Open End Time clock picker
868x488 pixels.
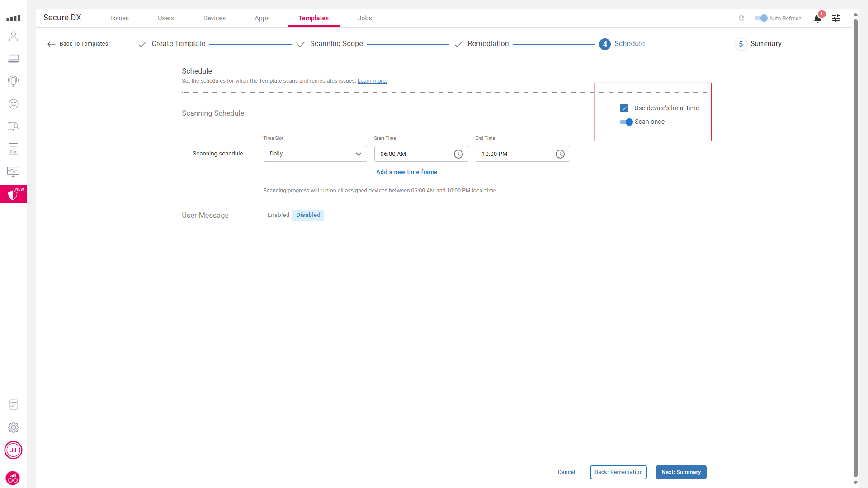pos(560,154)
